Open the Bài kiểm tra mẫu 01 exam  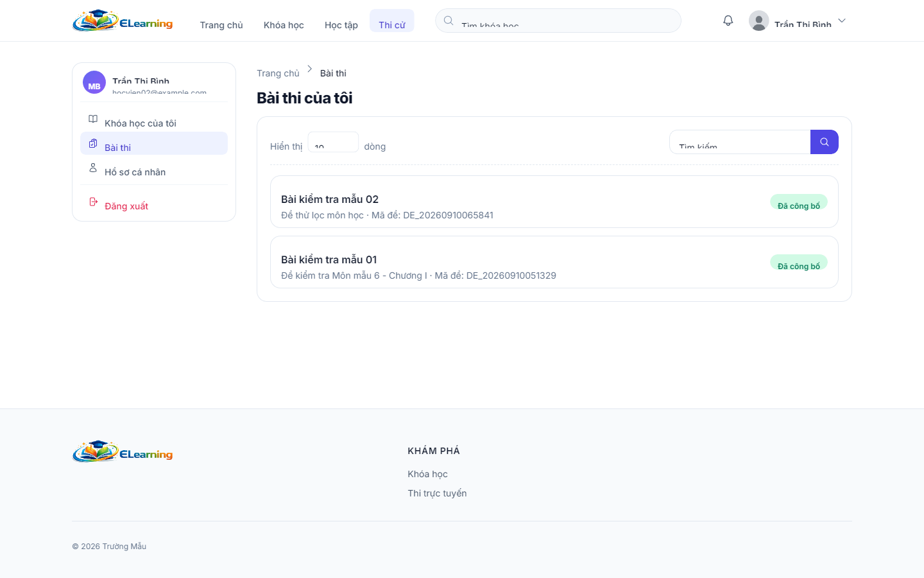pos(554,262)
